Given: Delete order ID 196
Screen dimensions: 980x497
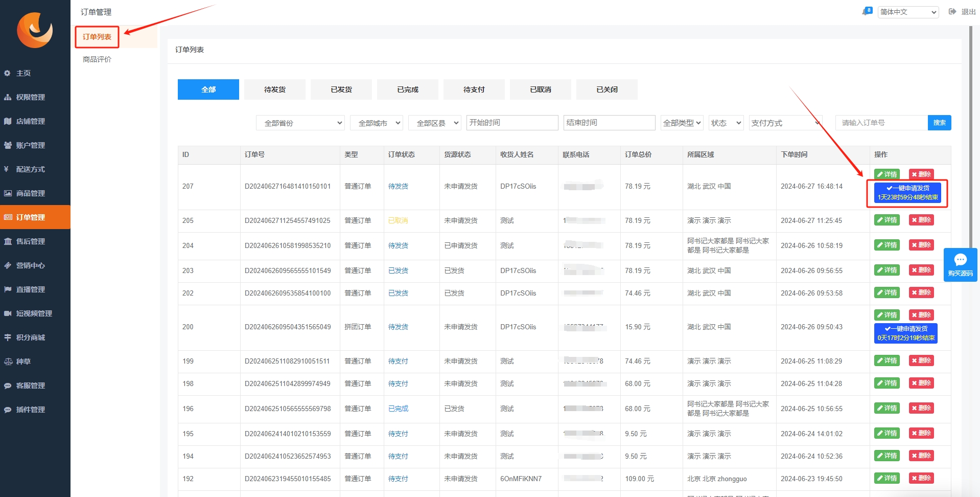Looking at the screenshot, I should 921,408.
